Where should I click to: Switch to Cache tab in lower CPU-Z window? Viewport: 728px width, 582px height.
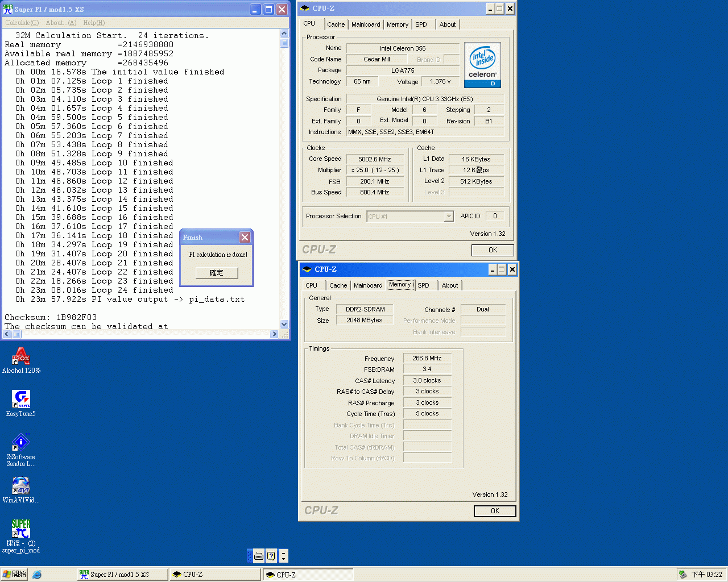pos(338,285)
